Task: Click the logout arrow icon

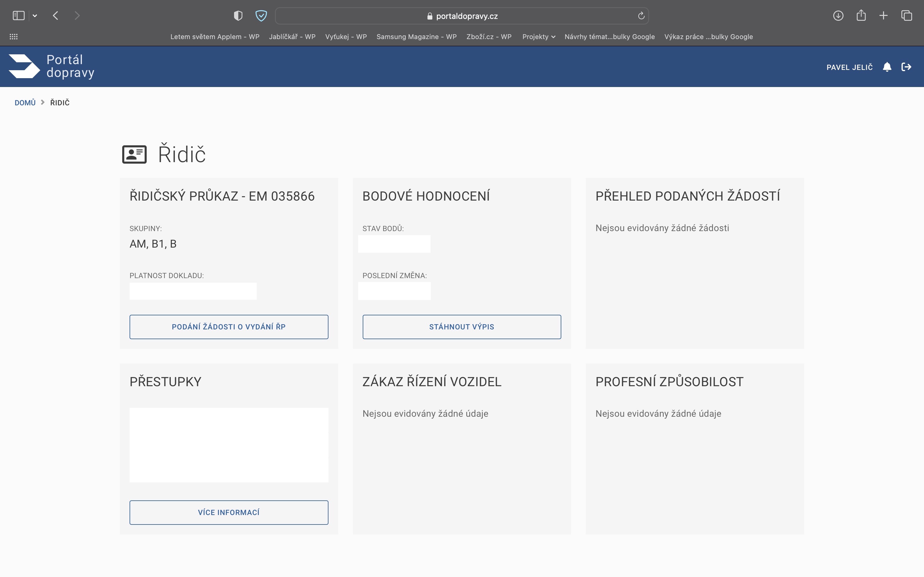Action: [x=906, y=67]
